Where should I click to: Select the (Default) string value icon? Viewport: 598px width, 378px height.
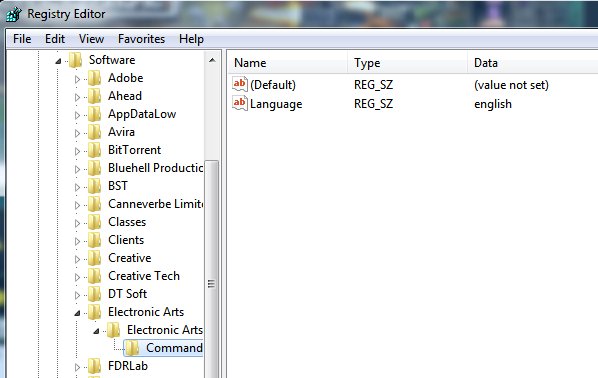tap(240, 84)
